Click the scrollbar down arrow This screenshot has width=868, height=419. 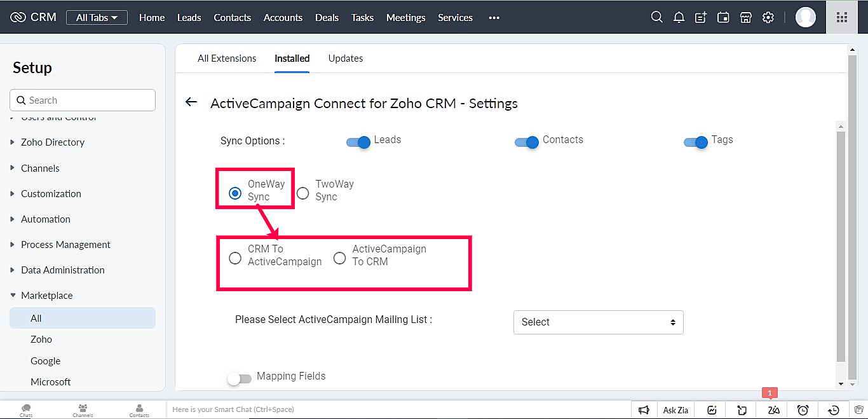coord(841,384)
